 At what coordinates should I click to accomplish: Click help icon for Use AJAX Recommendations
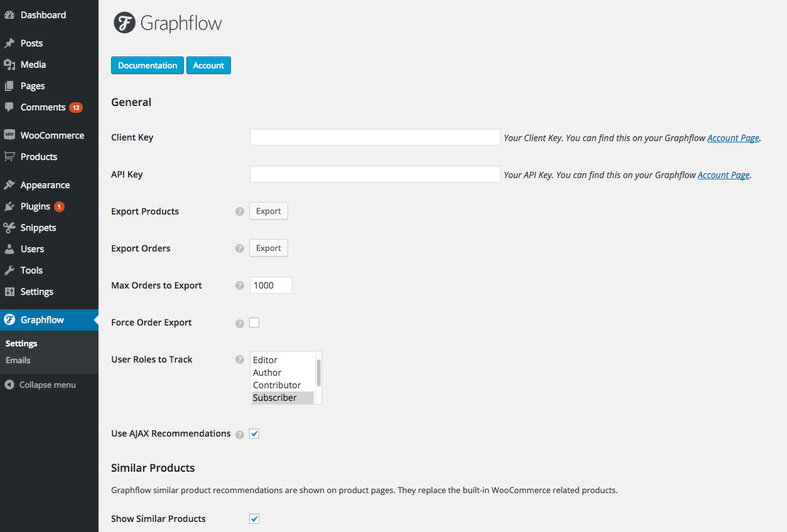pyautogui.click(x=239, y=434)
